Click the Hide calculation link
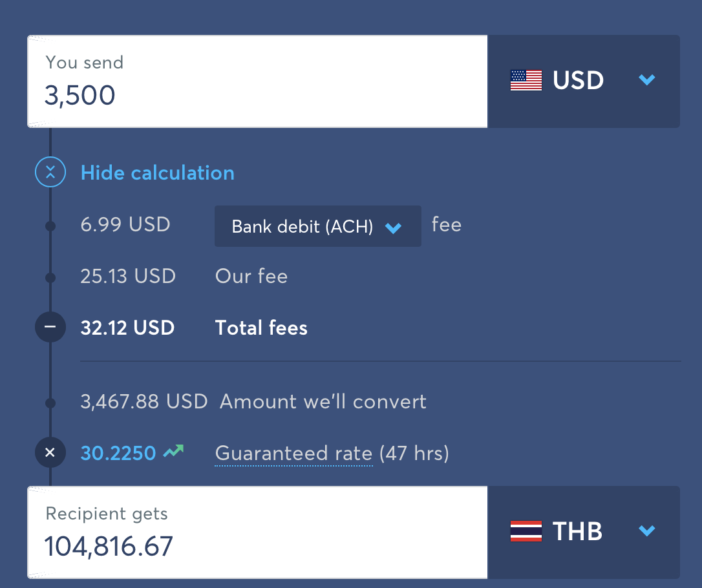The height and width of the screenshot is (588, 702). tap(158, 173)
